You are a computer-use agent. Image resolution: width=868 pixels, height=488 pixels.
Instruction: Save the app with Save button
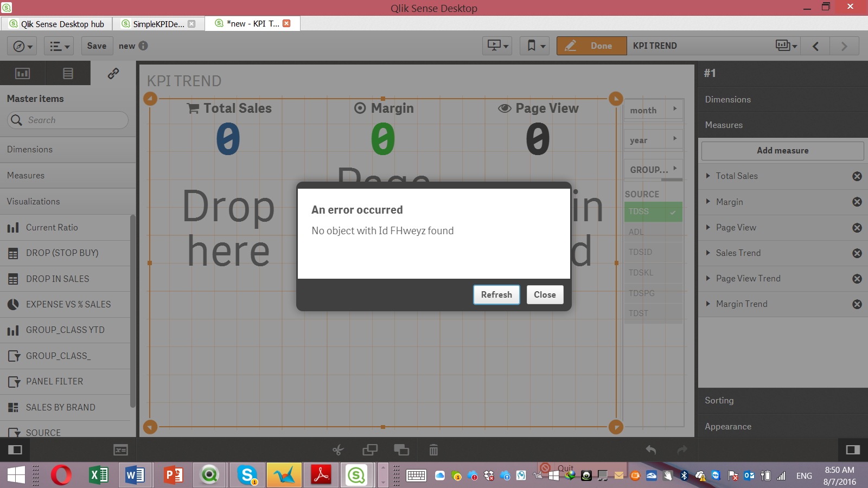pos(97,46)
